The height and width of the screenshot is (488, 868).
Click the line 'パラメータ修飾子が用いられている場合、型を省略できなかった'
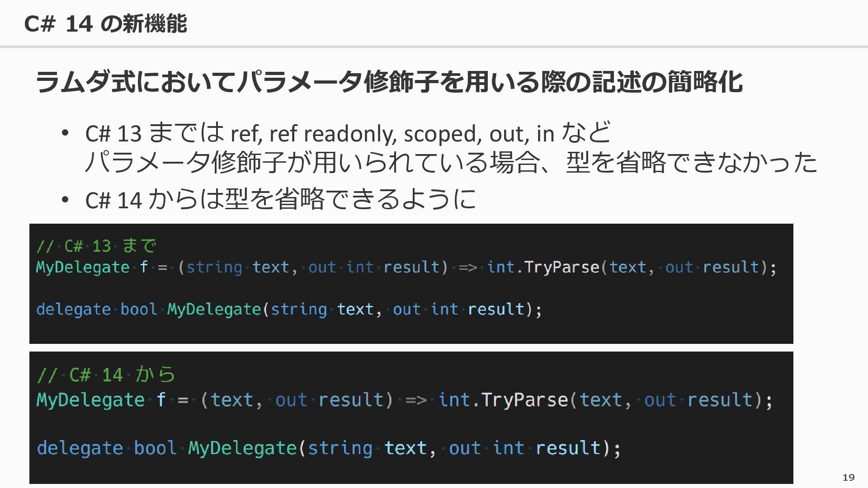tap(451, 162)
